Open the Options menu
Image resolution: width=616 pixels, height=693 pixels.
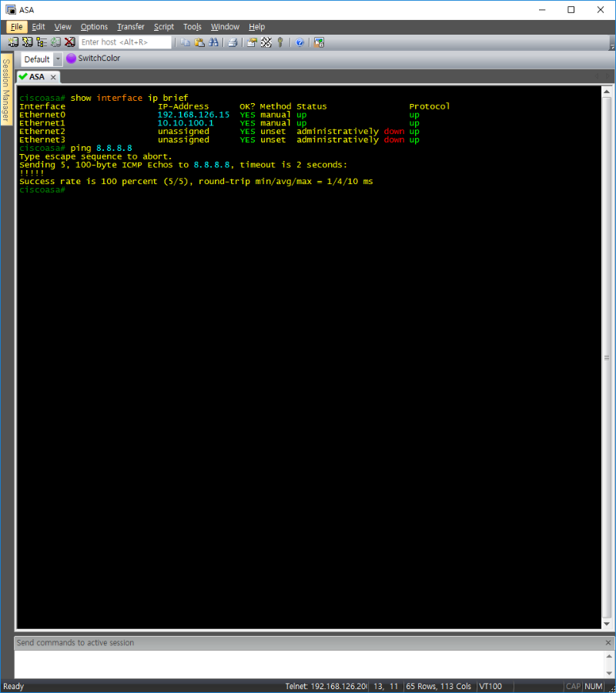click(x=94, y=27)
